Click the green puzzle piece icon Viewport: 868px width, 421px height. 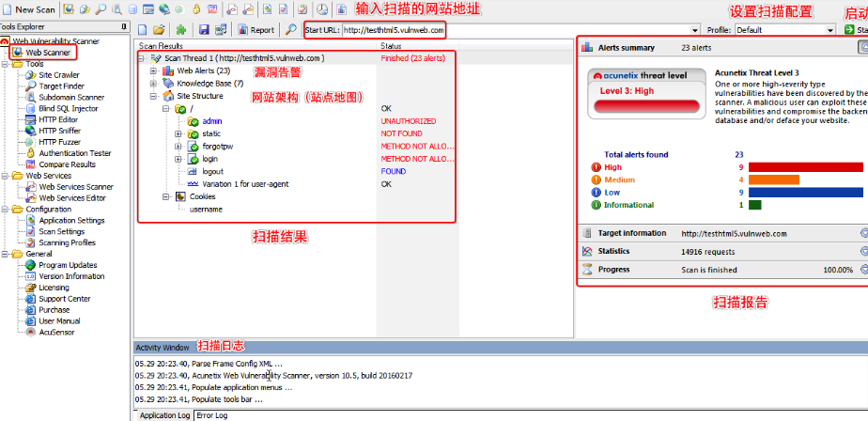(x=181, y=30)
